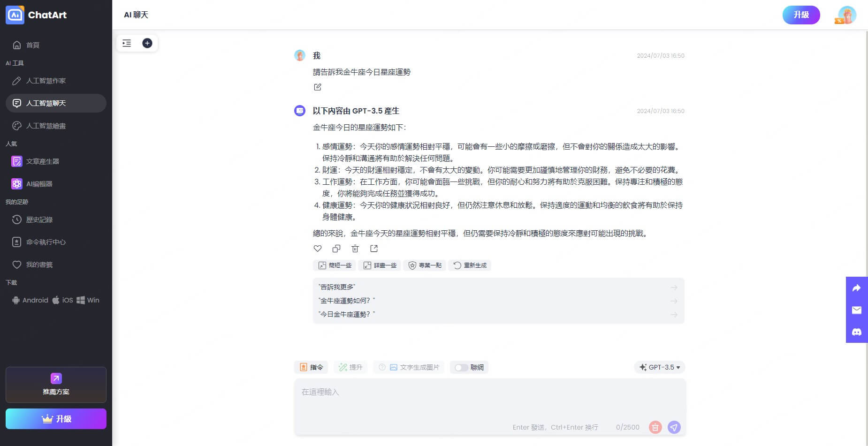Like the response with the heart icon

click(318, 249)
